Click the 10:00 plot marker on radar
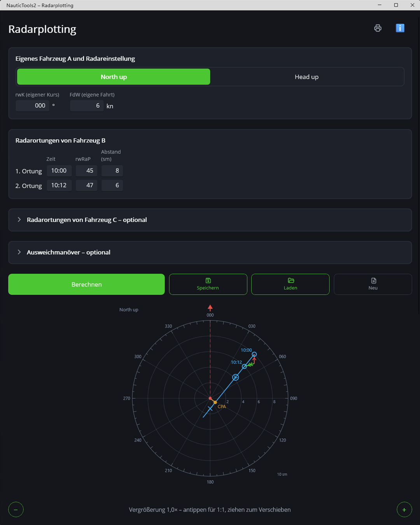 click(254, 354)
